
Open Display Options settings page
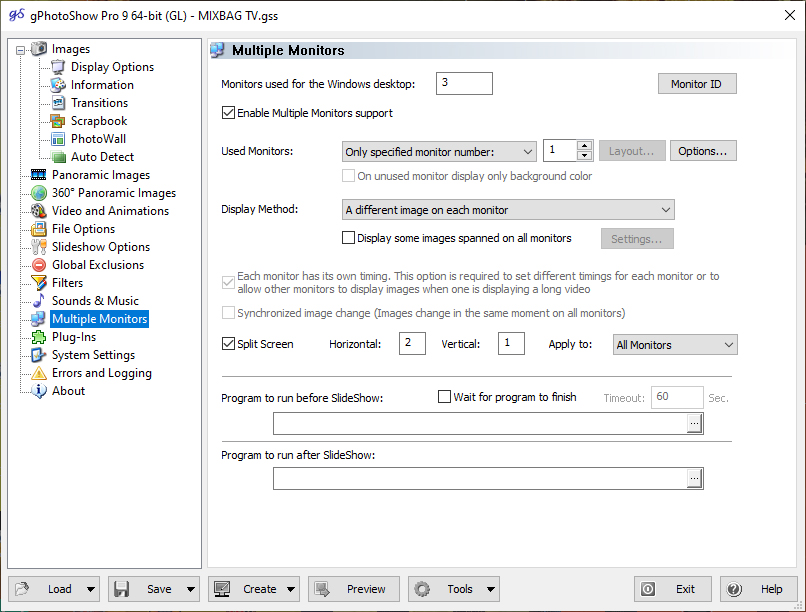point(112,67)
